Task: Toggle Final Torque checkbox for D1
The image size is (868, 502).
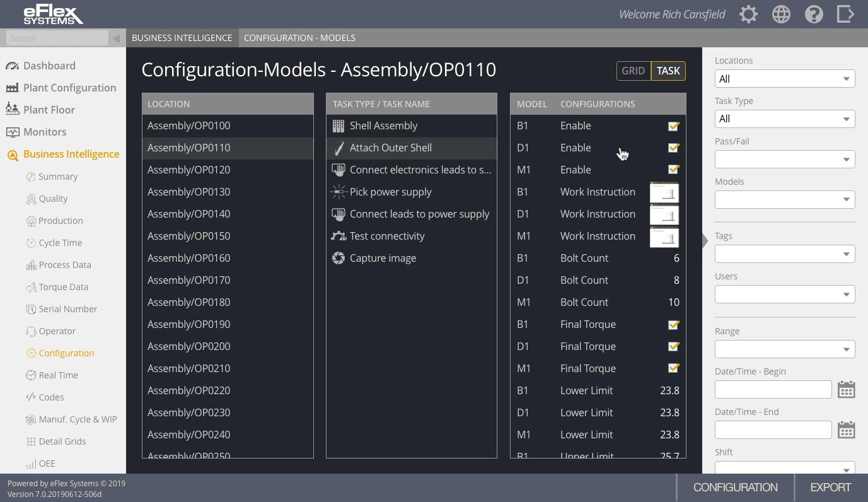Action: (673, 346)
